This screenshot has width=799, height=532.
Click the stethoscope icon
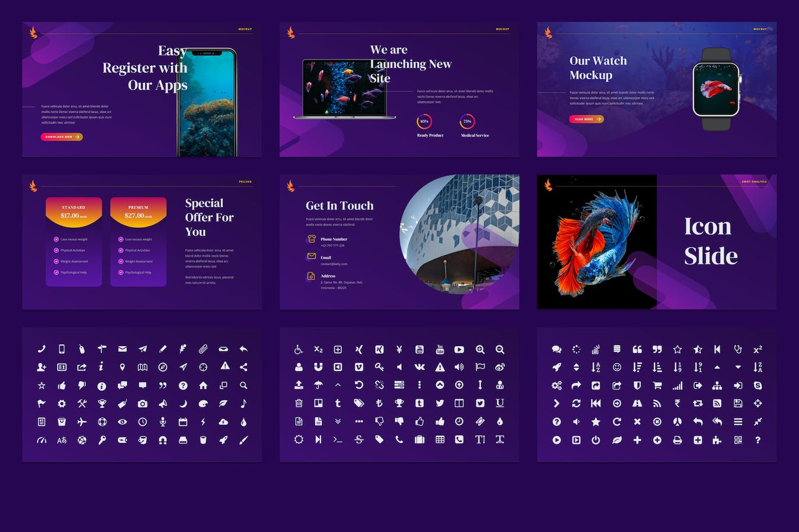point(738,349)
